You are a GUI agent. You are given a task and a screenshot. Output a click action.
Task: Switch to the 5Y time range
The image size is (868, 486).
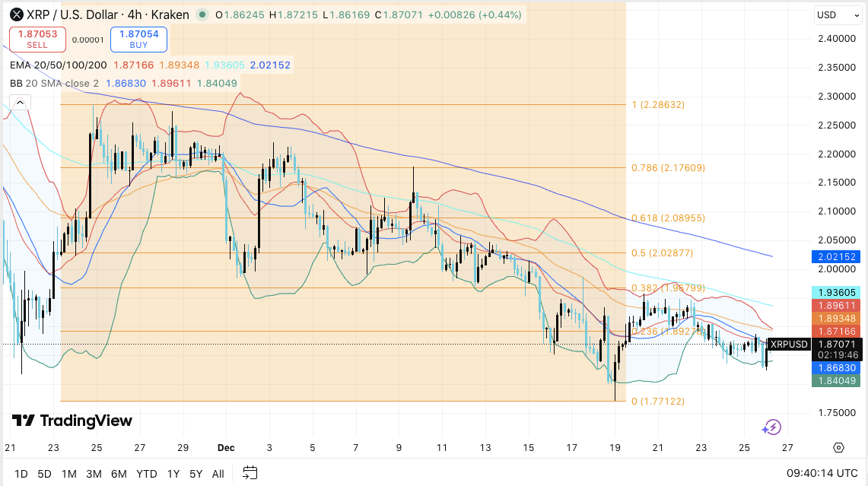point(196,474)
